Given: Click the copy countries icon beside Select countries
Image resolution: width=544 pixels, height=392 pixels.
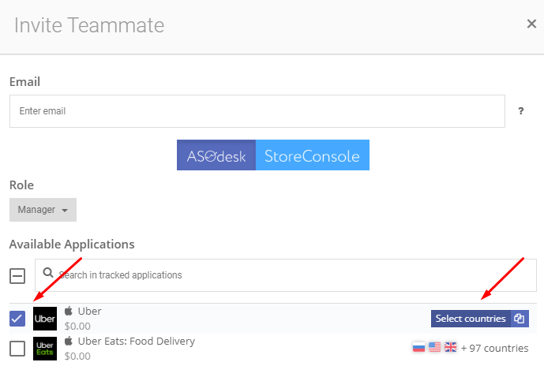Looking at the screenshot, I should (x=520, y=319).
